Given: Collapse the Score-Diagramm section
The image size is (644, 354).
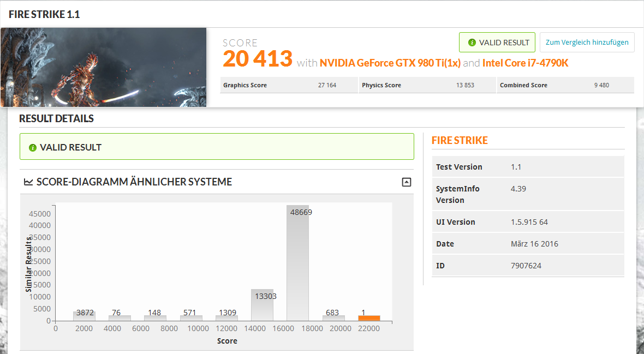Looking at the screenshot, I should pos(406,182).
